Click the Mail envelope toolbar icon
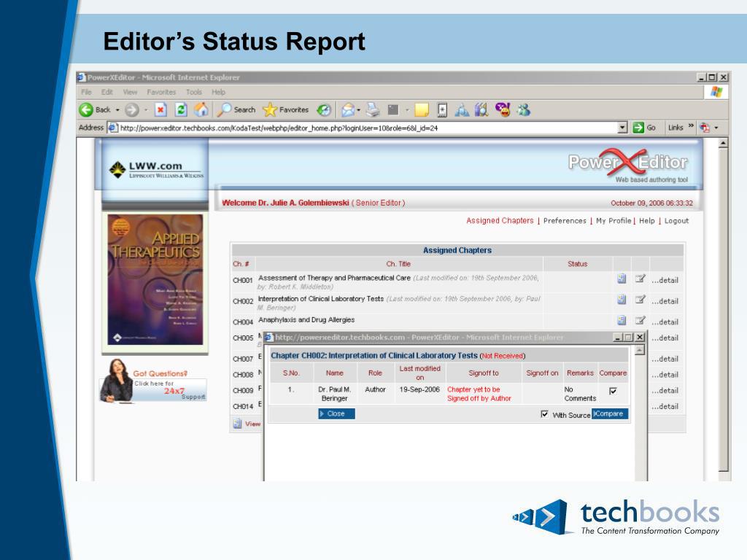Viewport: 747px width, 560px height. (x=348, y=110)
